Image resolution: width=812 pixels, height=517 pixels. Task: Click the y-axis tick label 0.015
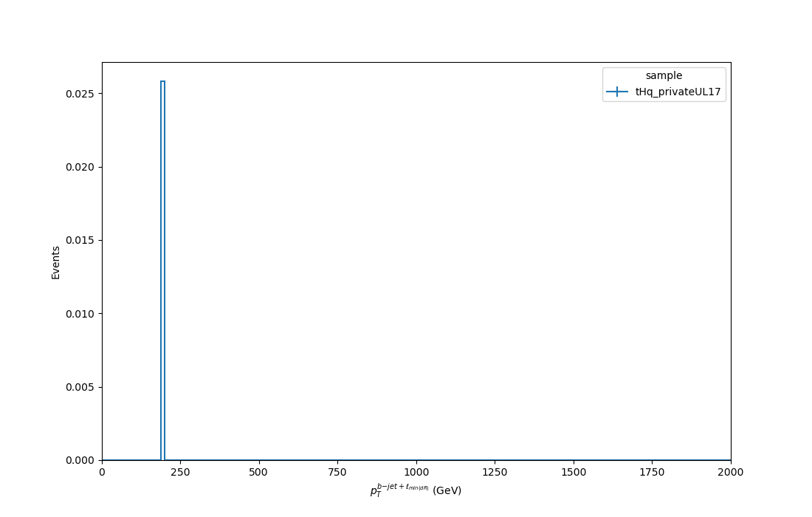click(x=80, y=240)
